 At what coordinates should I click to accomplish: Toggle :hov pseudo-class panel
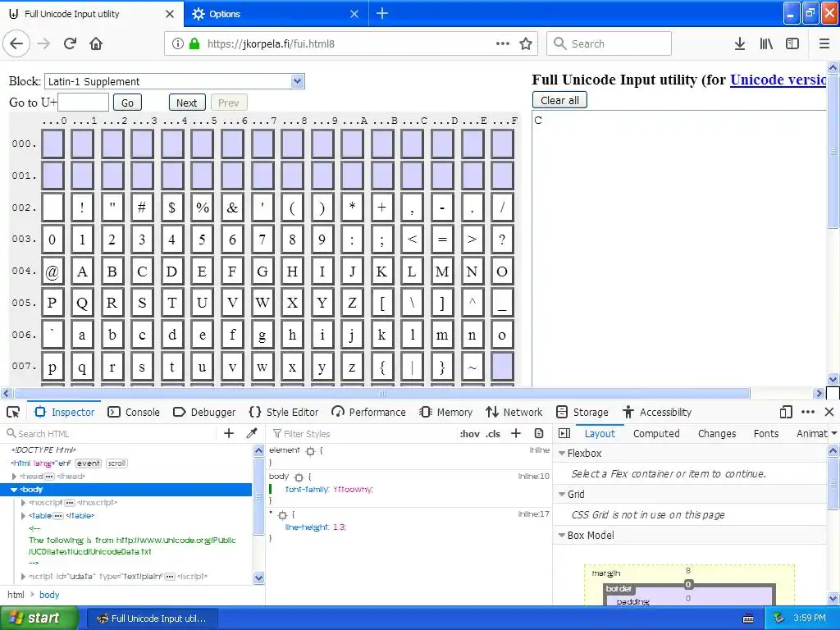(x=469, y=433)
